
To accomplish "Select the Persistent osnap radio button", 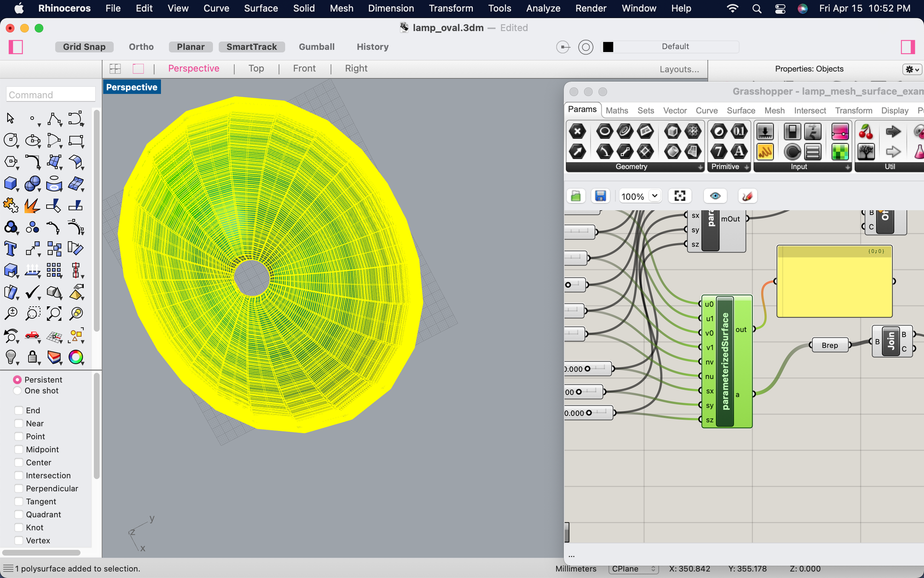I will coord(17,380).
